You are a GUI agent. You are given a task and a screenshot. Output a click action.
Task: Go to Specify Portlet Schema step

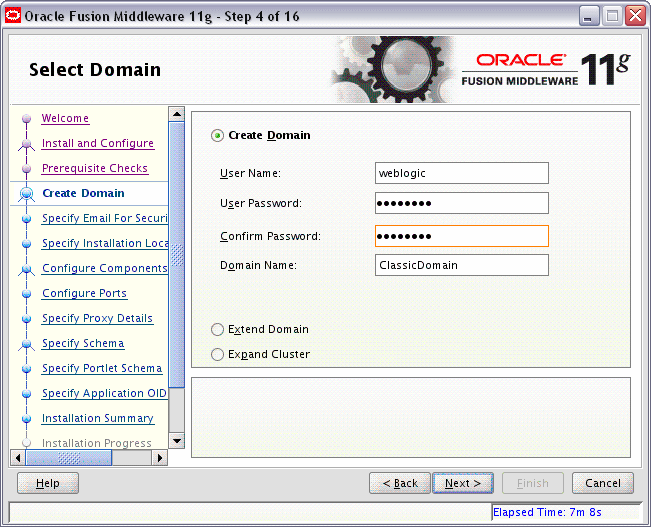(102, 368)
